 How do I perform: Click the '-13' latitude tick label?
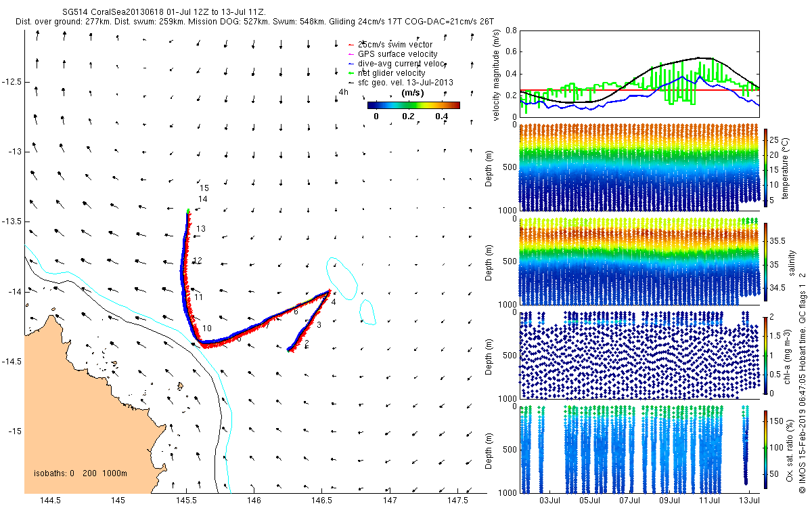tap(15, 151)
